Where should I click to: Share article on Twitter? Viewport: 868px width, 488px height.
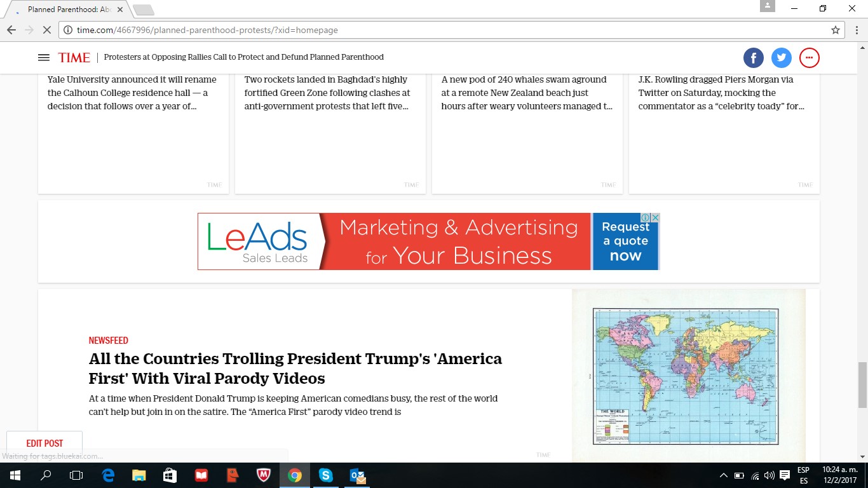(782, 58)
